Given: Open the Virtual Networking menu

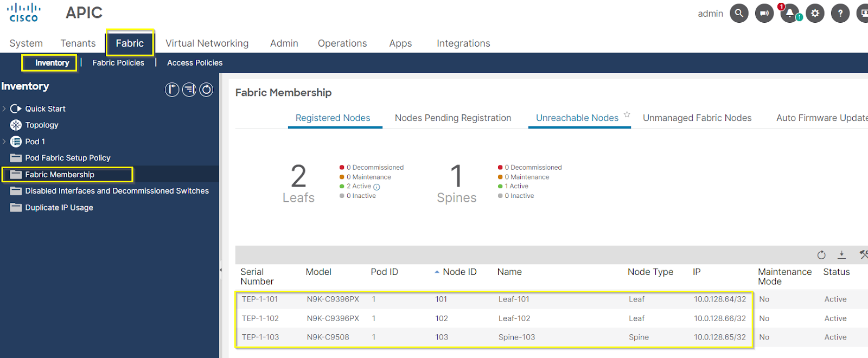Looking at the screenshot, I should (207, 43).
